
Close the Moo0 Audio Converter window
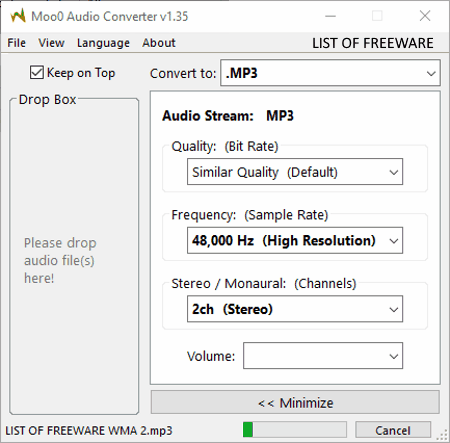click(x=425, y=16)
